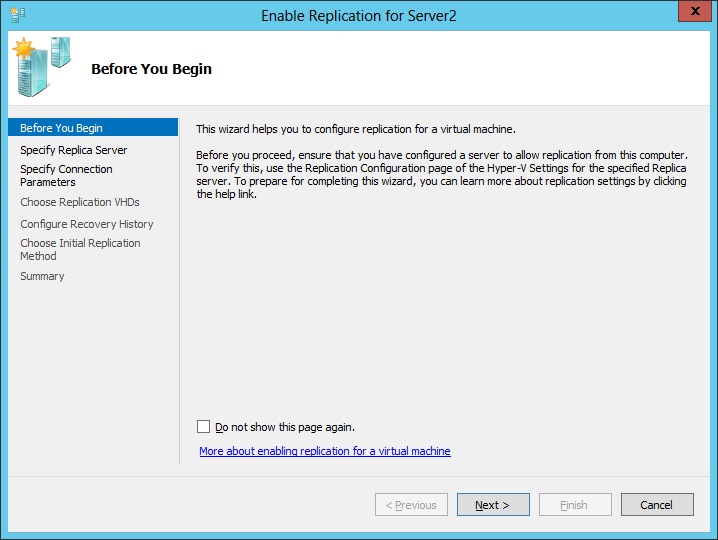Click the wizard icon in the title bar
The height and width of the screenshot is (540, 718).
18,15
